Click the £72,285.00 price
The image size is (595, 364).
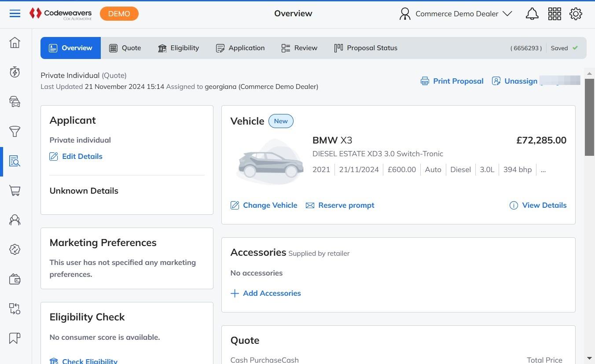[541, 140]
